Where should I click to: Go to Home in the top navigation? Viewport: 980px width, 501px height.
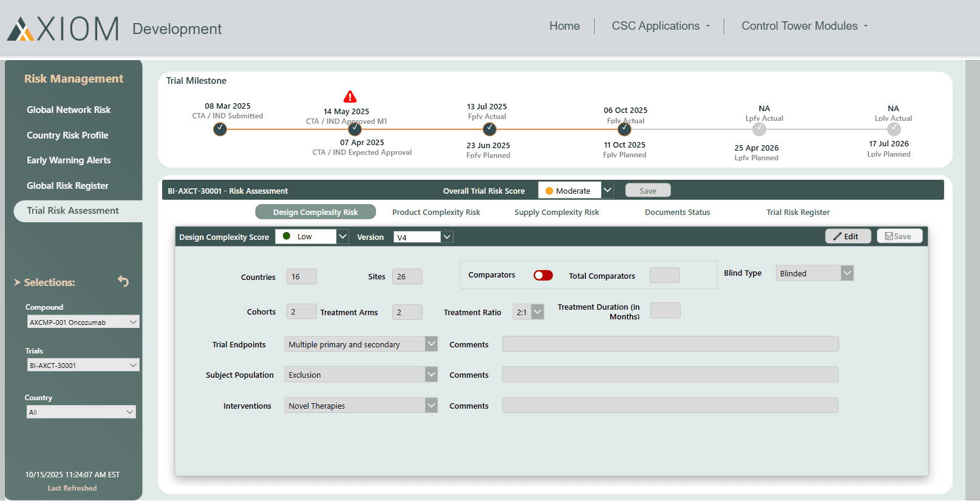[x=564, y=26]
